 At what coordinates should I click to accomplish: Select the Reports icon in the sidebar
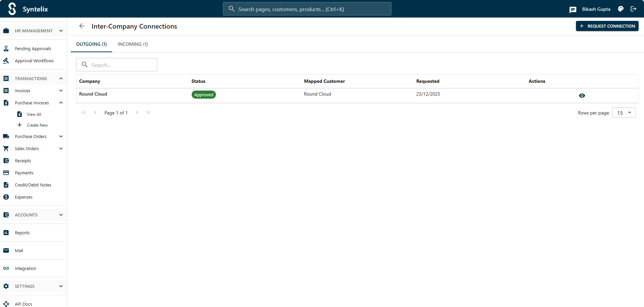(x=6, y=233)
